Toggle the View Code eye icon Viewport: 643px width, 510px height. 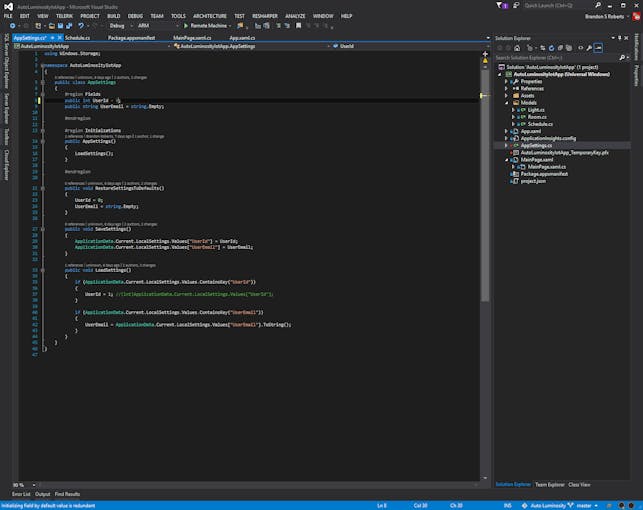(581, 48)
